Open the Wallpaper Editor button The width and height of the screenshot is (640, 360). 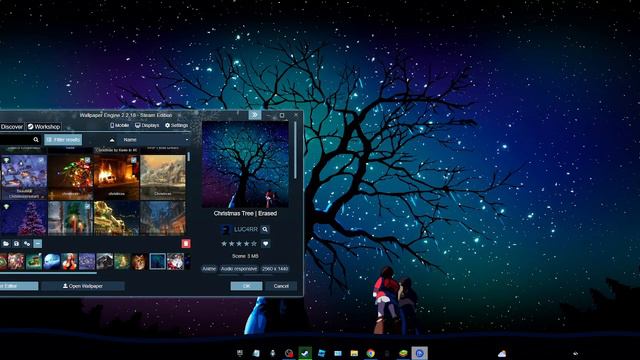coord(19,286)
